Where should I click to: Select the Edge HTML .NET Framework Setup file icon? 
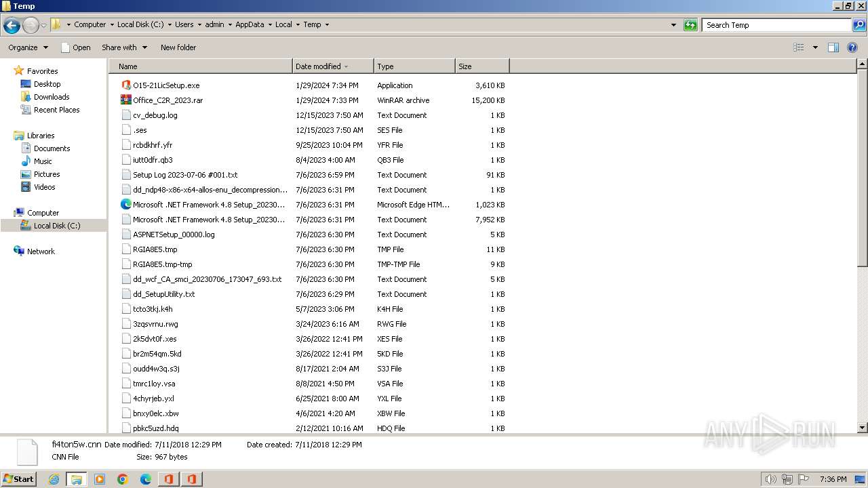126,205
